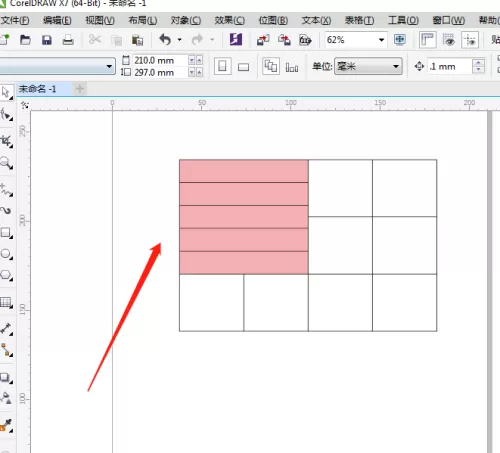Select the Transparency tool
Viewport: 500px width, 453px height.
tap(6, 397)
